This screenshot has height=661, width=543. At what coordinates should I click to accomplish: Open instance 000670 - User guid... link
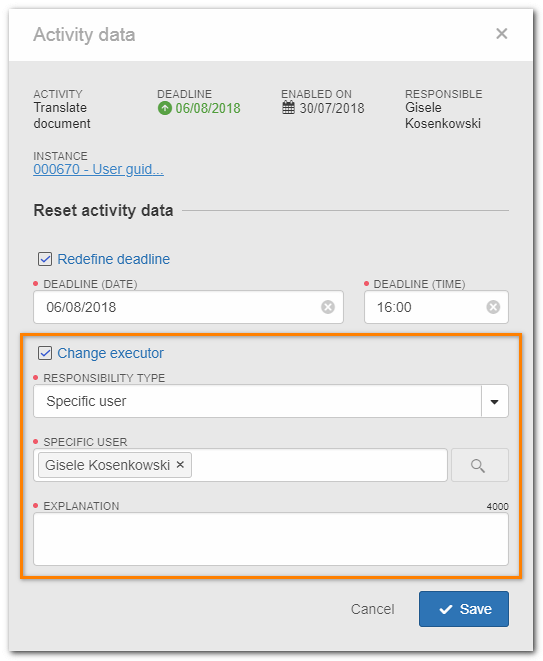(x=98, y=169)
